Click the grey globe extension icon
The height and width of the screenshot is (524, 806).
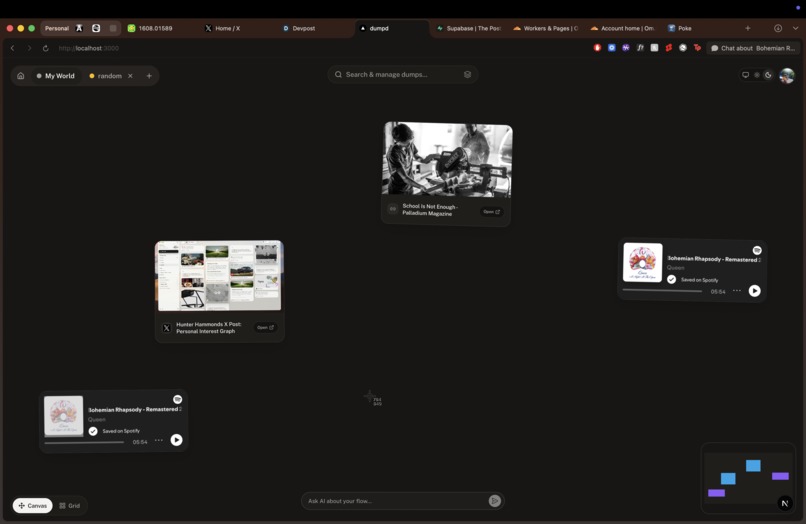683,48
